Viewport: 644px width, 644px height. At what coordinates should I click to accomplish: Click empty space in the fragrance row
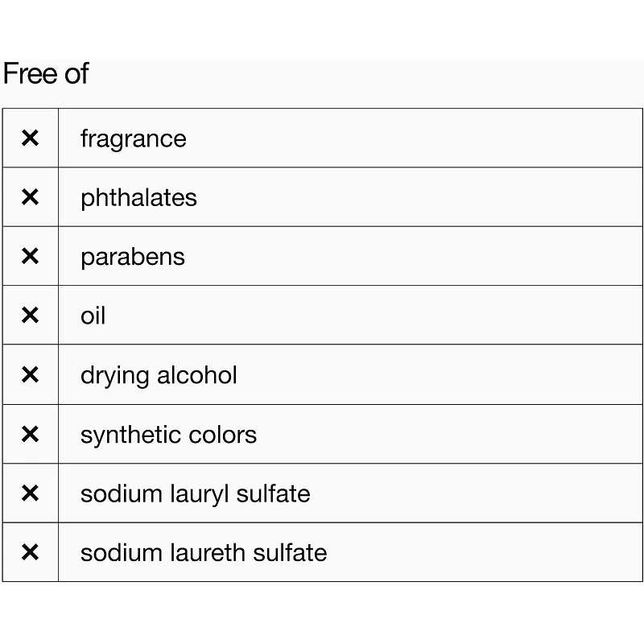pos(419,138)
